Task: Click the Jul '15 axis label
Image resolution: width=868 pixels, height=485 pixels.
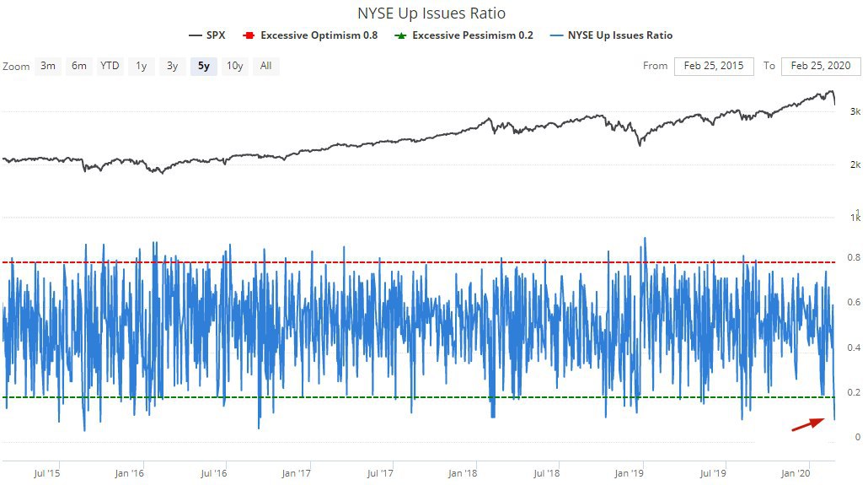Action: (46, 473)
